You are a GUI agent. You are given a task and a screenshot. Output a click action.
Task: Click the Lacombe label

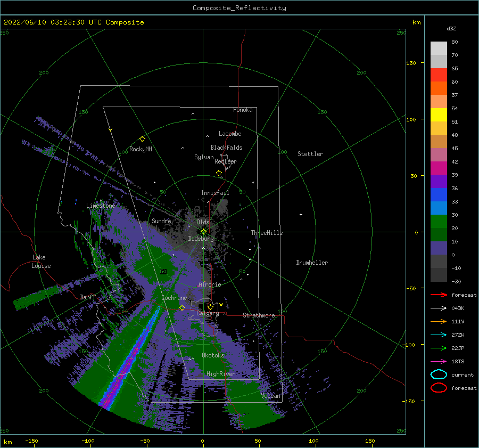coord(230,134)
